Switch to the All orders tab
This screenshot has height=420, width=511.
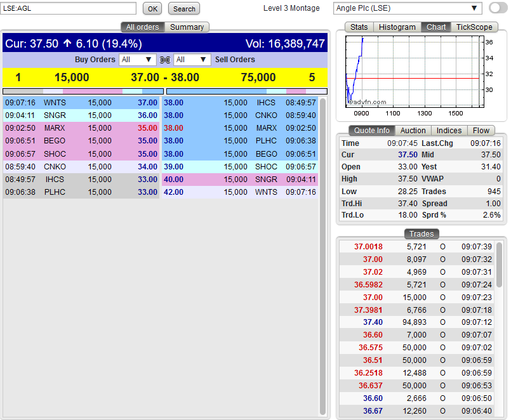tap(143, 27)
